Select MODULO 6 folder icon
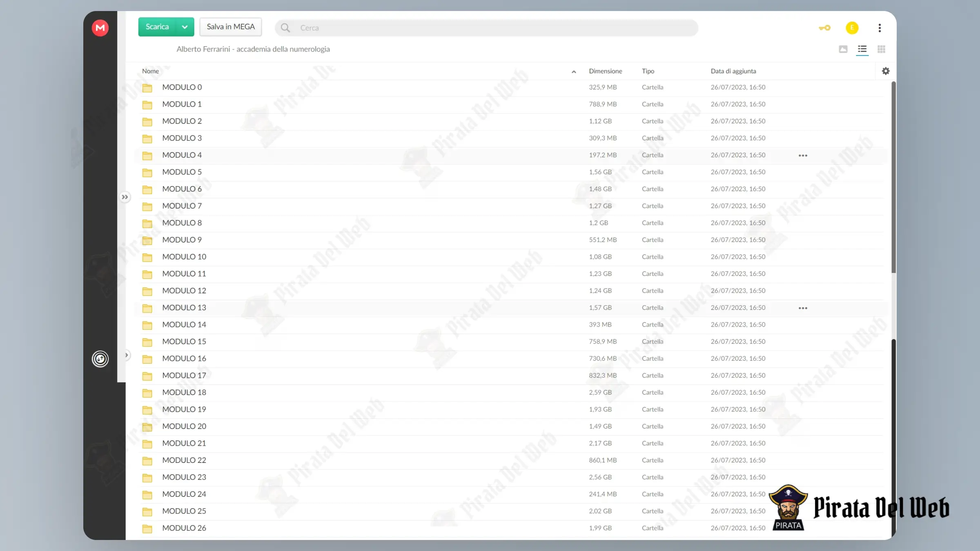 [147, 189]
